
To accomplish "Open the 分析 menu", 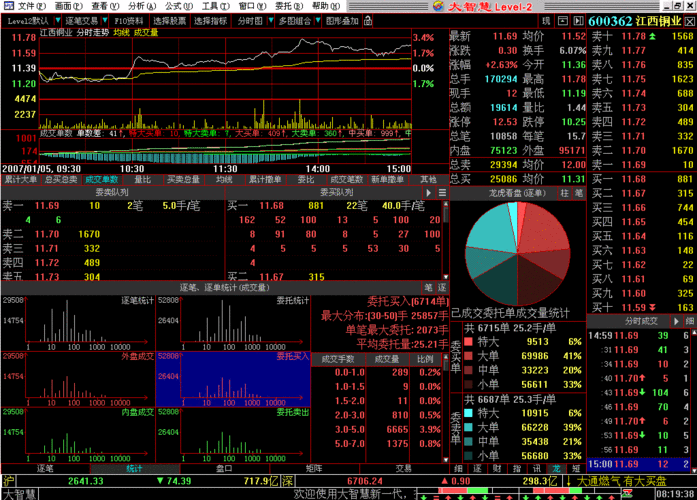I will point(142,6).
